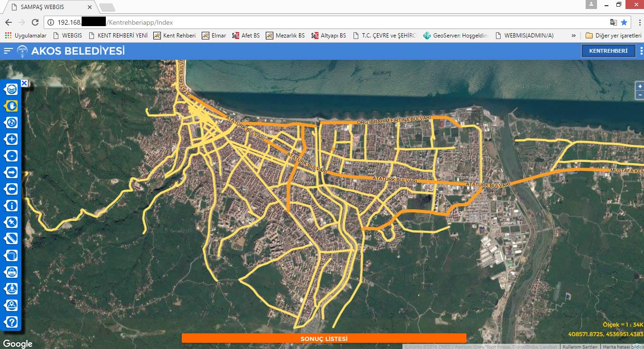Click the location pin search tool

(x=11, y=305)
